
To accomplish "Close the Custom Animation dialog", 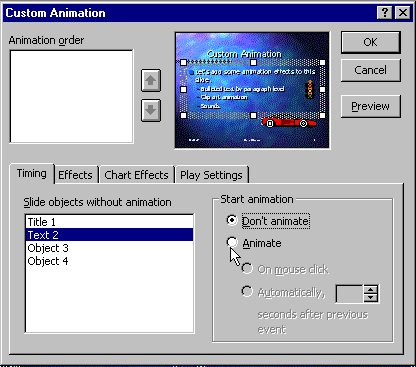I will (403, 13).
